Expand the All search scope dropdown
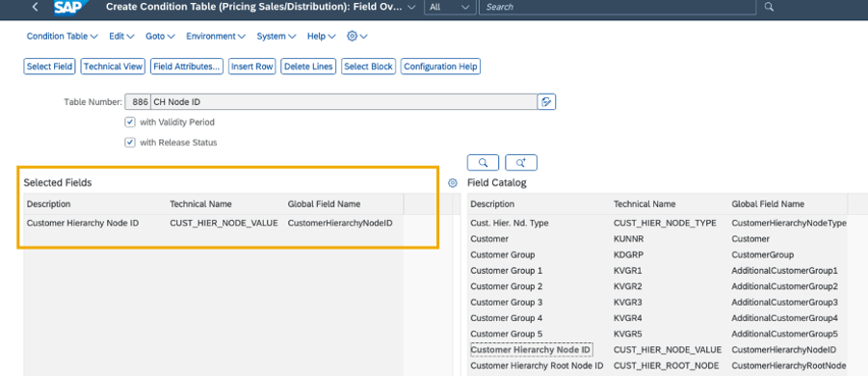This screenshot has width=868, height=376. coord(449,7)
